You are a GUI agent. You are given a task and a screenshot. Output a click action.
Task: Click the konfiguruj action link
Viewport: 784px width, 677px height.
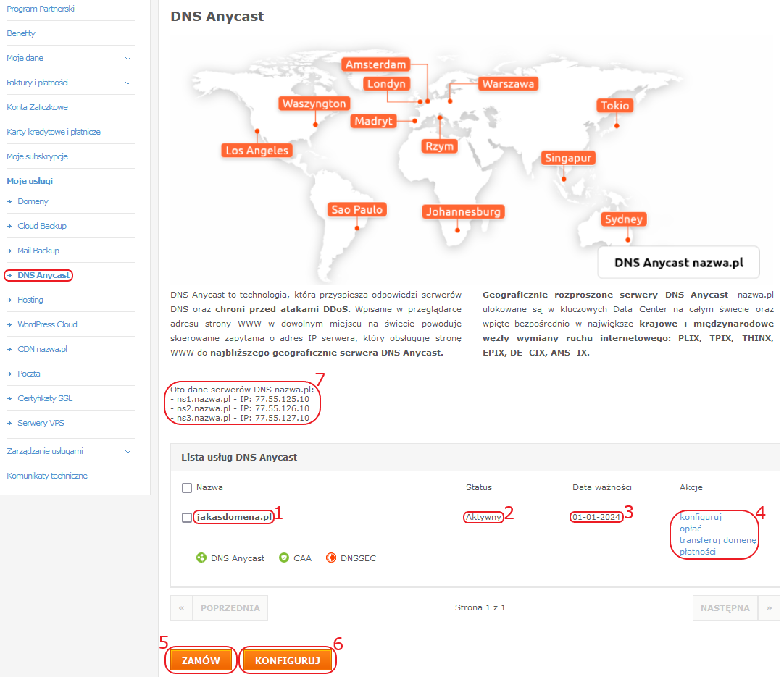(x=701, y=517)
